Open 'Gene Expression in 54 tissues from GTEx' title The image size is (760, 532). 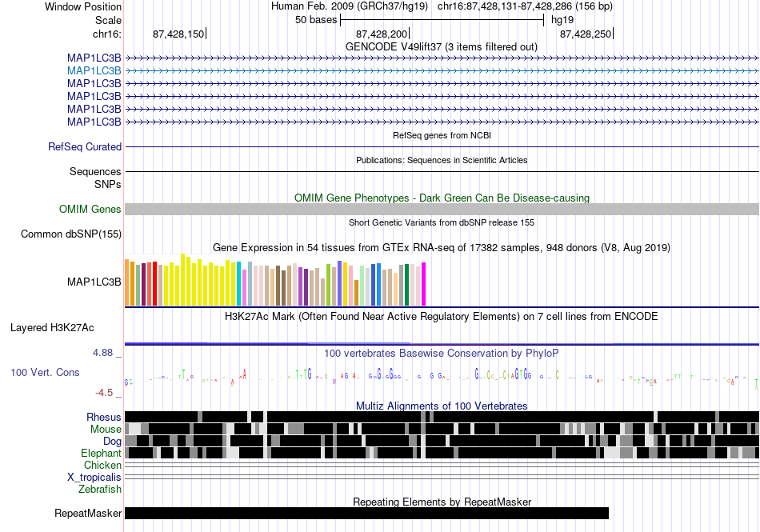pyautogui.click(x=442, y=247)
